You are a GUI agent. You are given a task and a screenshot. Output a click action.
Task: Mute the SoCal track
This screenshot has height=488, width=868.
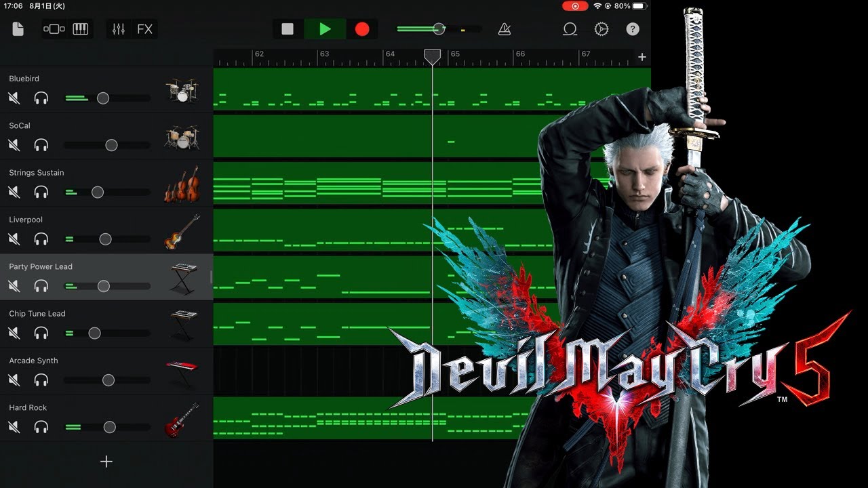click(14, 145)
